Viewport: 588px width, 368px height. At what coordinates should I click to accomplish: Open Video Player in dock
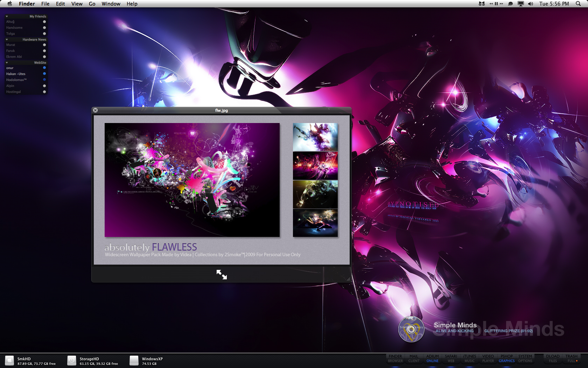click(x=488, y=359)
